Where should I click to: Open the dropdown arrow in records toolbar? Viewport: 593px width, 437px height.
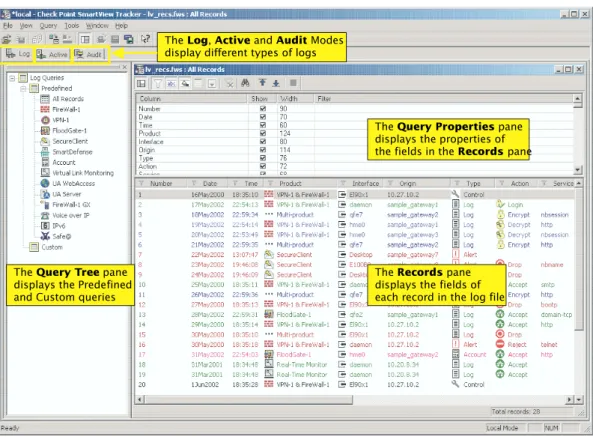212,84
